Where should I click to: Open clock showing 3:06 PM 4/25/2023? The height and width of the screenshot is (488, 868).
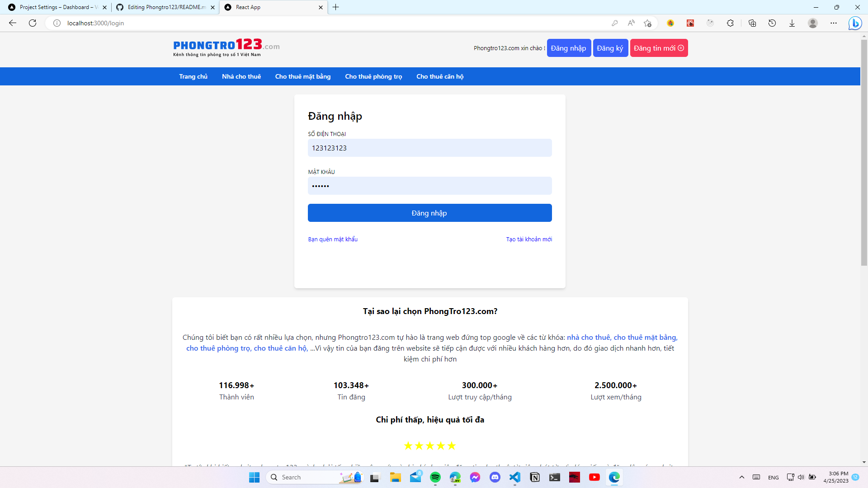click(836, 477)
